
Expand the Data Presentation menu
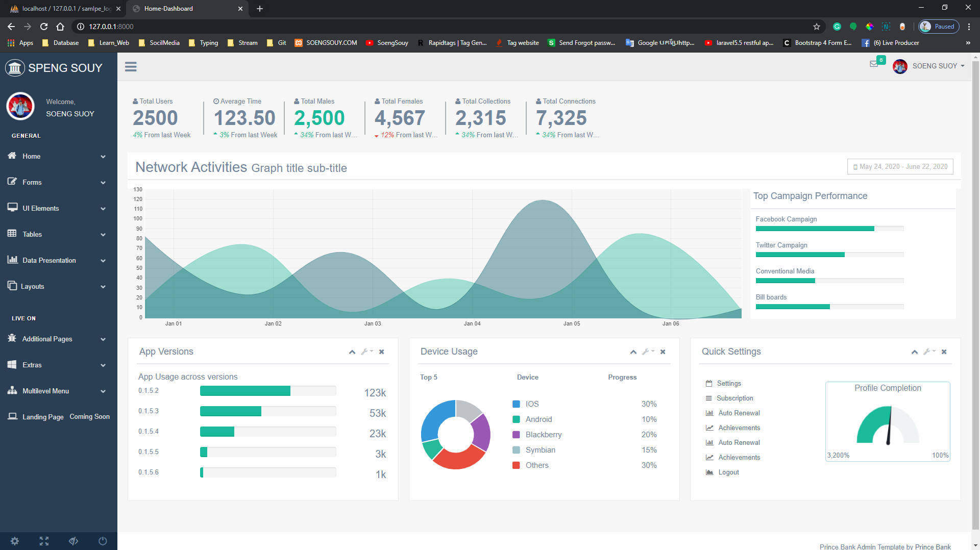[x=48, y=260]
